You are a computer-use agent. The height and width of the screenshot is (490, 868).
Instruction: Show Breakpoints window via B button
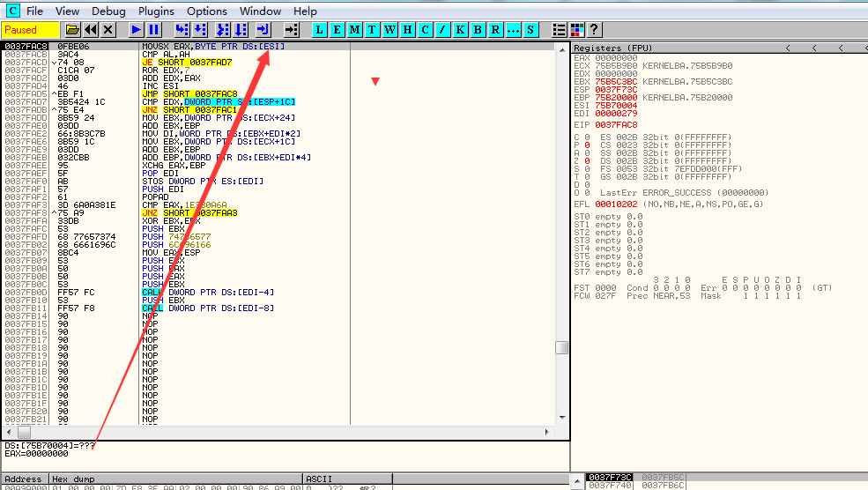(478, 30)
